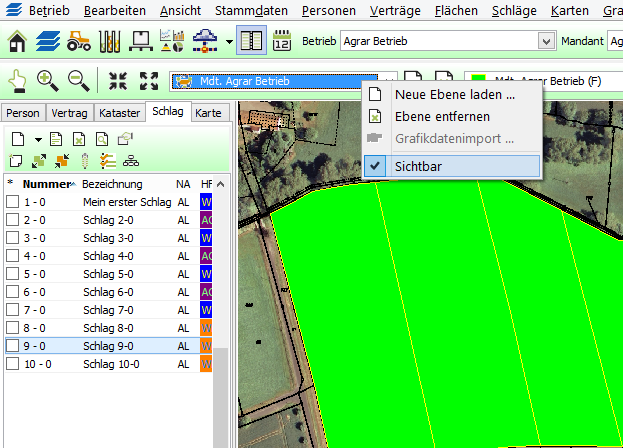
Task: Expand the Betrieb combo box arrow
Action: click(546, 42)
